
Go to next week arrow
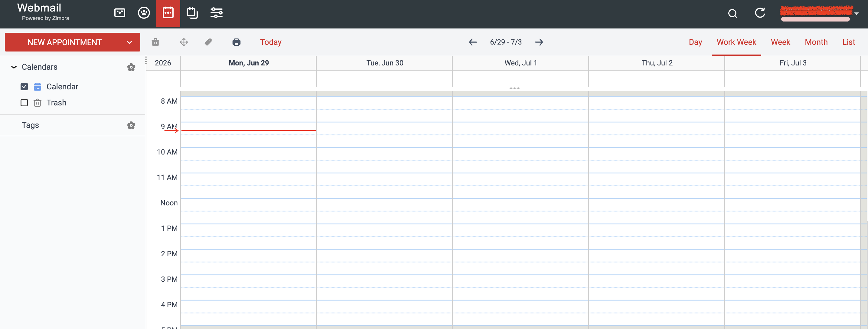point(539,42)
